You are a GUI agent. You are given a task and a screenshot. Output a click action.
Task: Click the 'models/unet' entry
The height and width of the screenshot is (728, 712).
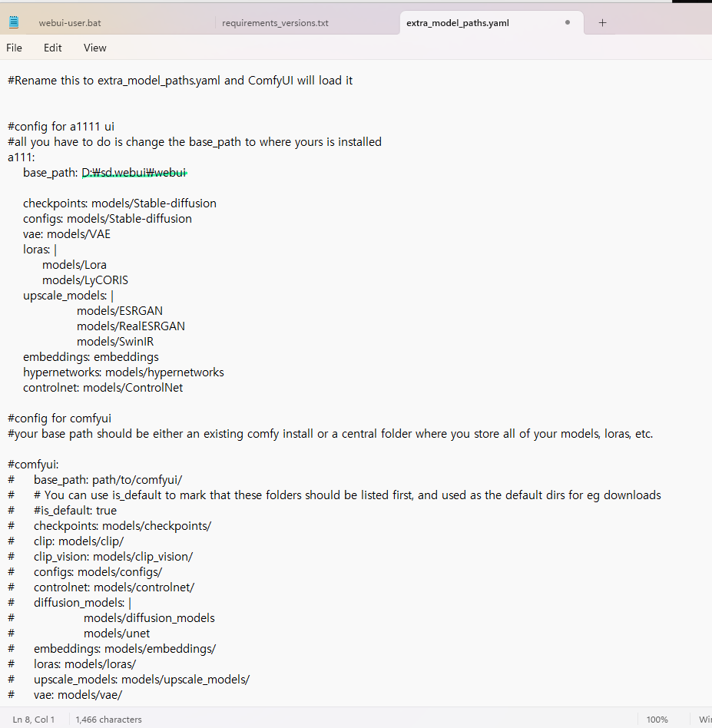tap(117, 634)
